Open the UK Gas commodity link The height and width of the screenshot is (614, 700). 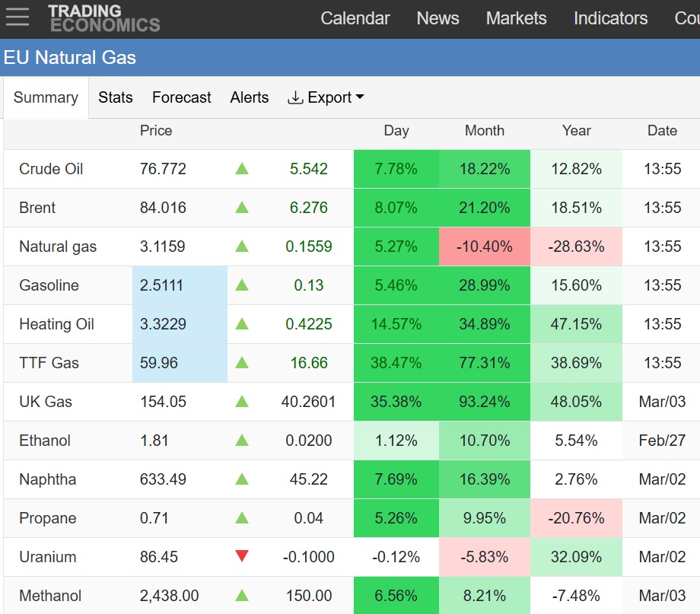point(46,402)
